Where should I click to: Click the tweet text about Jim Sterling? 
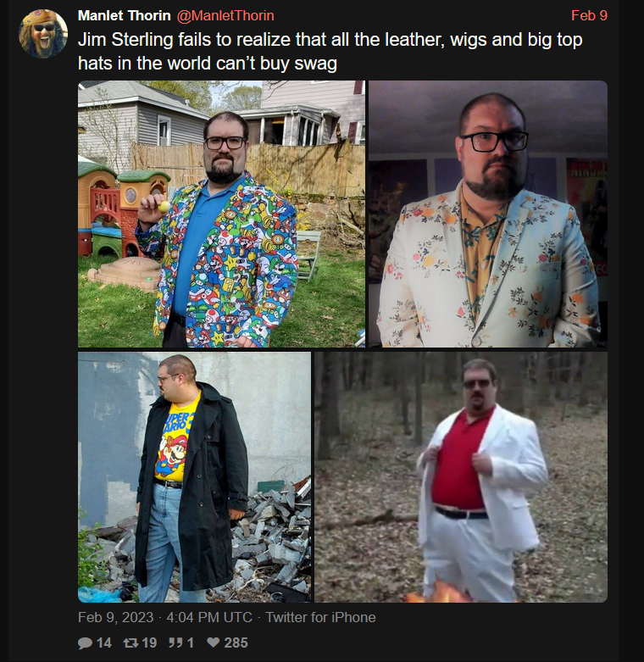tap(330, 52)
